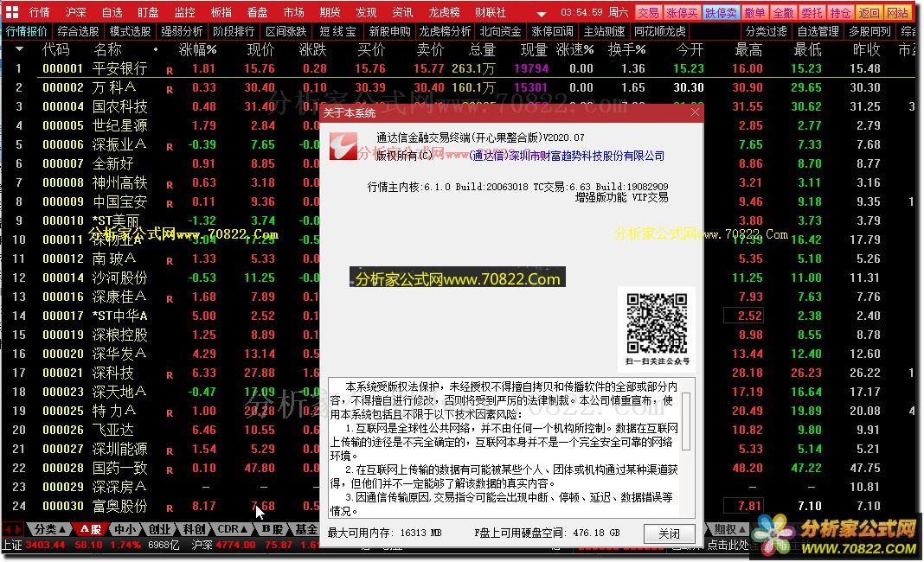Switch to the 北向资金 tab
This screenshot has width=924, height=562.
500,31
